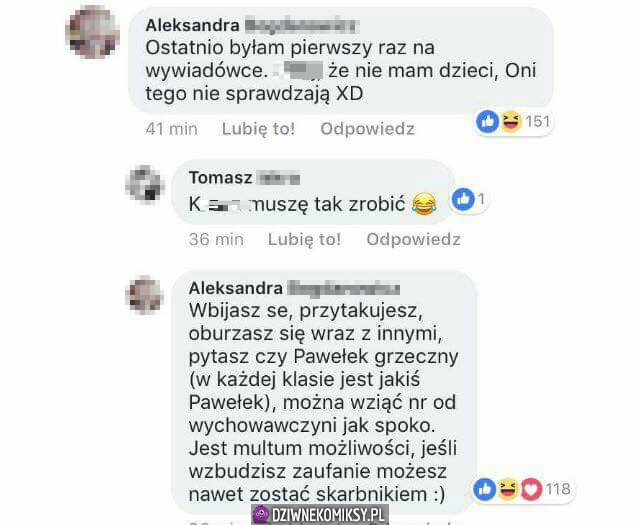Click Odpowiedz under Tomasz's comment
Viewport: 640px width, 525px height.
pyautogui.click(x=413, y=240)
